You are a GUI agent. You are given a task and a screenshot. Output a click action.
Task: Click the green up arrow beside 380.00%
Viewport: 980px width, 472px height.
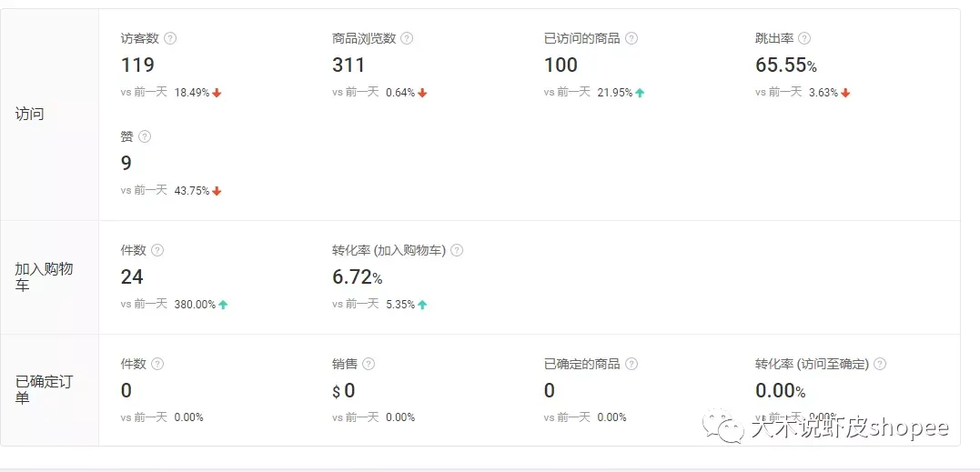click(223, 305)
